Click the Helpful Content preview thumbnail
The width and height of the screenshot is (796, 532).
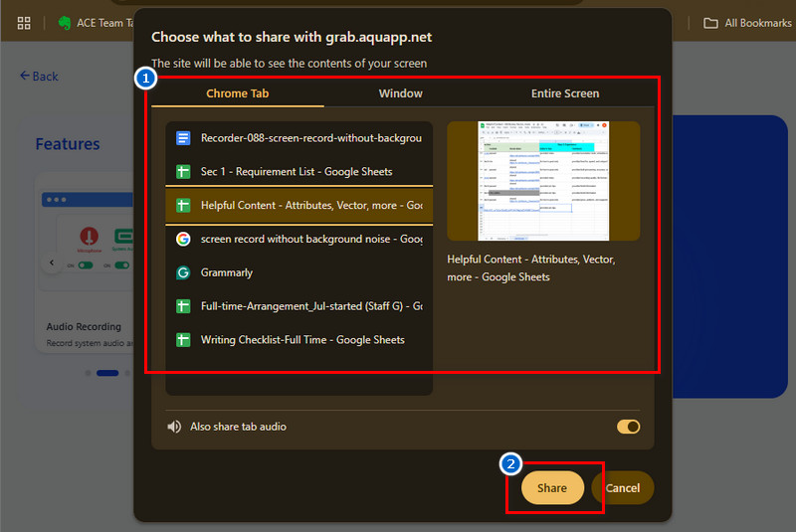(x=543, y=181)
